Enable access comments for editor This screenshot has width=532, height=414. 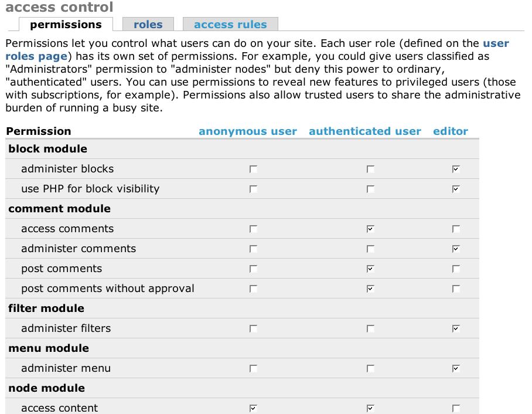pos(456,229)
